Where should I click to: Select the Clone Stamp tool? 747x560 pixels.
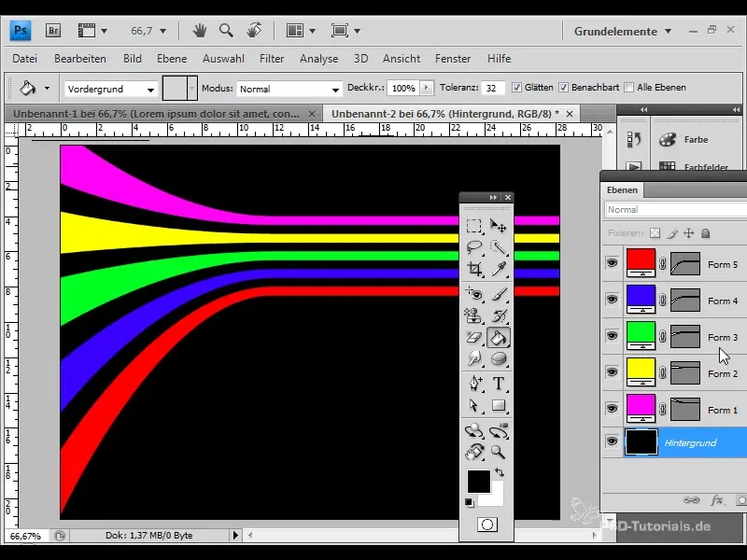473,315
